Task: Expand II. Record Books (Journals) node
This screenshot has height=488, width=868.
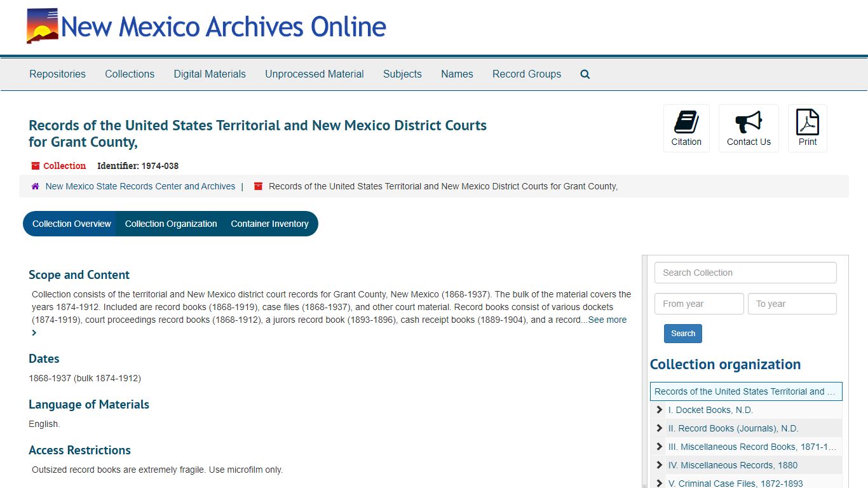Action: 659,428
